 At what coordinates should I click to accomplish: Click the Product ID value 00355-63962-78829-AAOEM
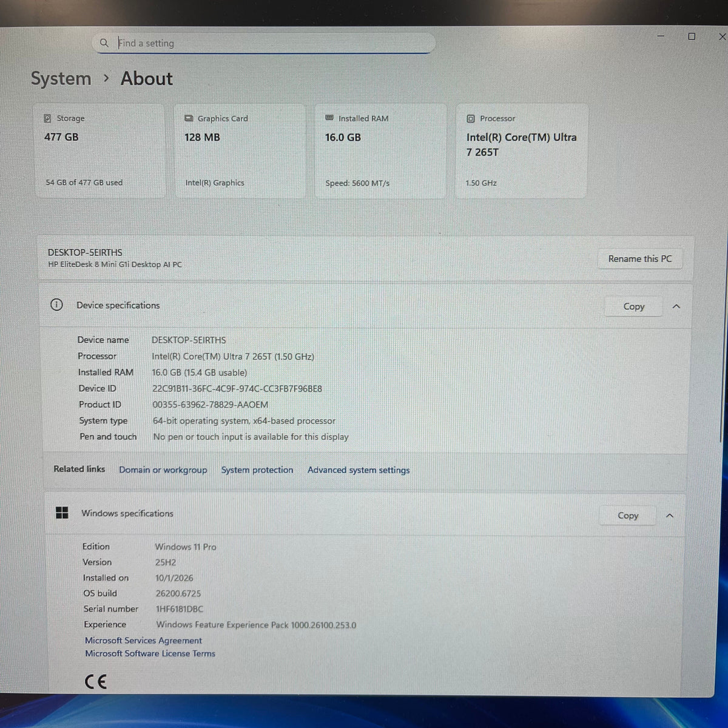coord(211,405)
